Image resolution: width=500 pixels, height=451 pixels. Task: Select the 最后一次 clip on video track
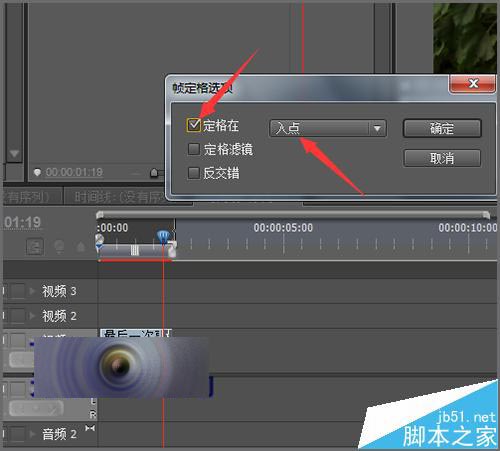pyautogui.click(x=136, y=333)
